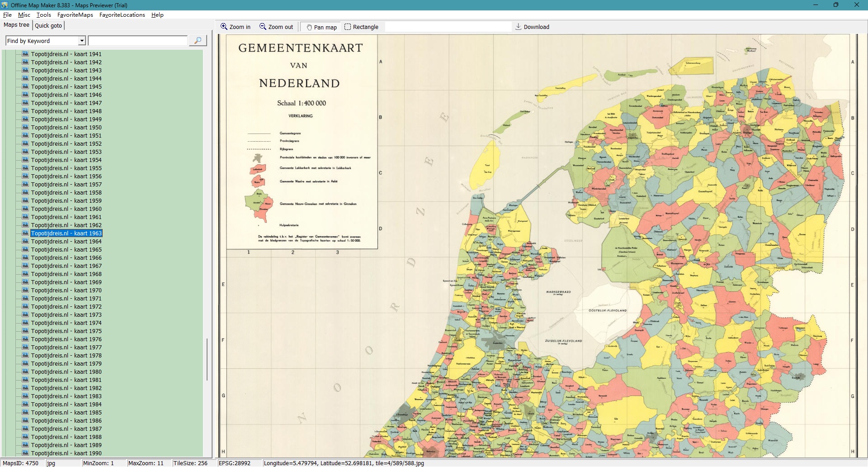Image resolution: width=868 pixels, height=467 pixels.
Task: Switch to the Maps tree tab
Action: coord(16,25)
